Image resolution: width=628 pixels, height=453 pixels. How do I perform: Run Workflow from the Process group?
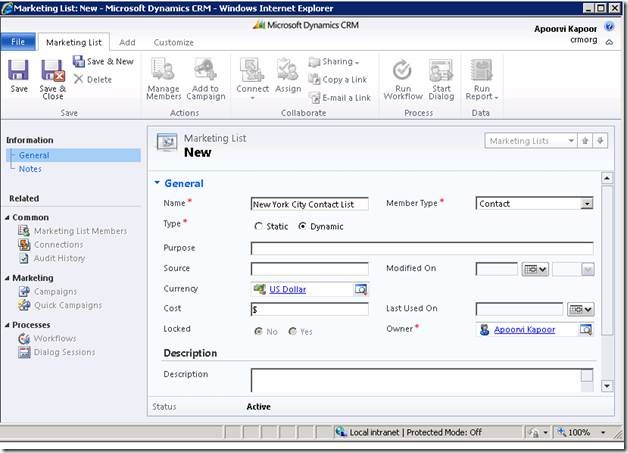tap(402, 72)
